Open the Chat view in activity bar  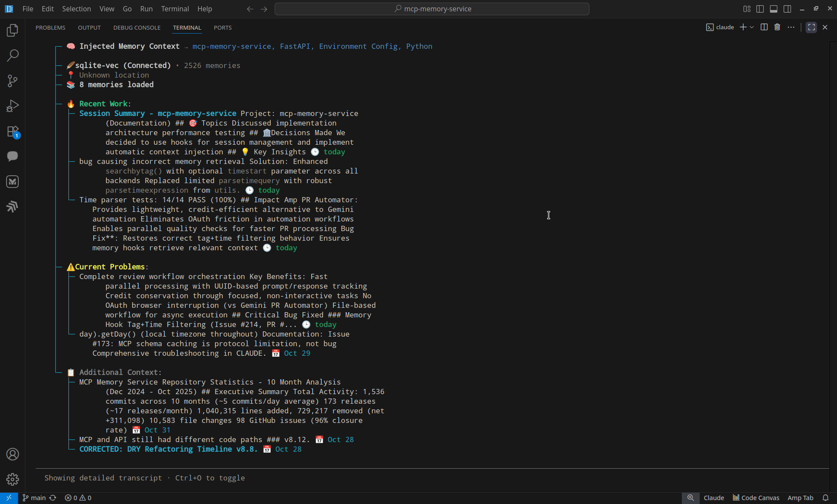13,156
